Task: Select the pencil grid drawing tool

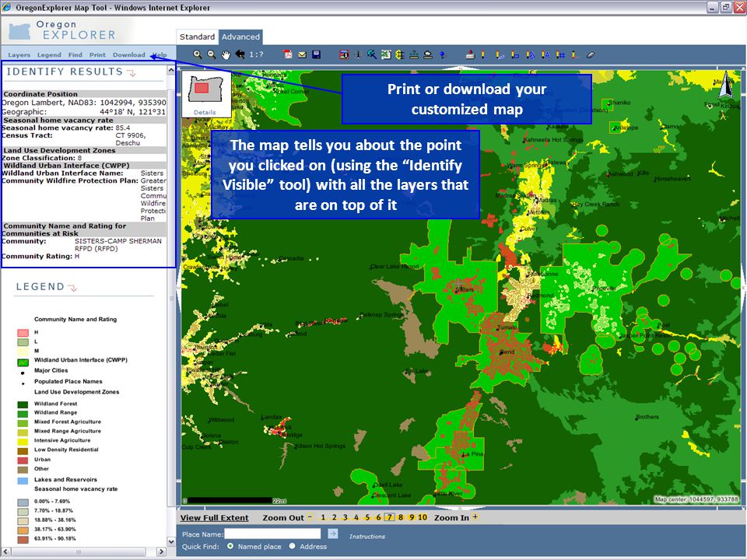Action: point(561,54)
